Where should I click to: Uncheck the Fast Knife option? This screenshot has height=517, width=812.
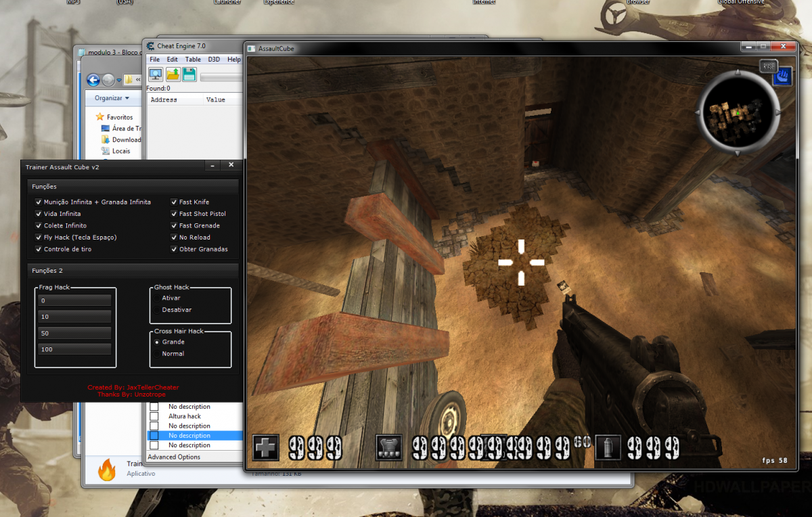click(x=174, y=202)
